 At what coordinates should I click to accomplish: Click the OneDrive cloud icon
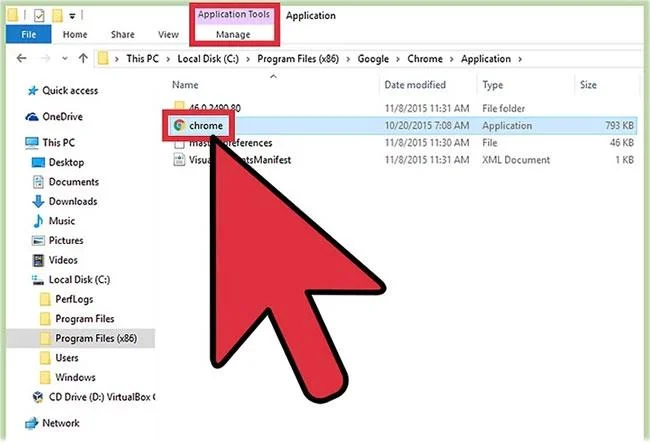pos(32,117)
